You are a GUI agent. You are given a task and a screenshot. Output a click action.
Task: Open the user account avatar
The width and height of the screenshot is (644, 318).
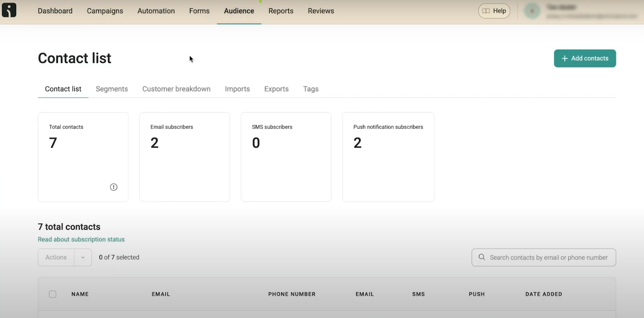click(x=532, y=11)
